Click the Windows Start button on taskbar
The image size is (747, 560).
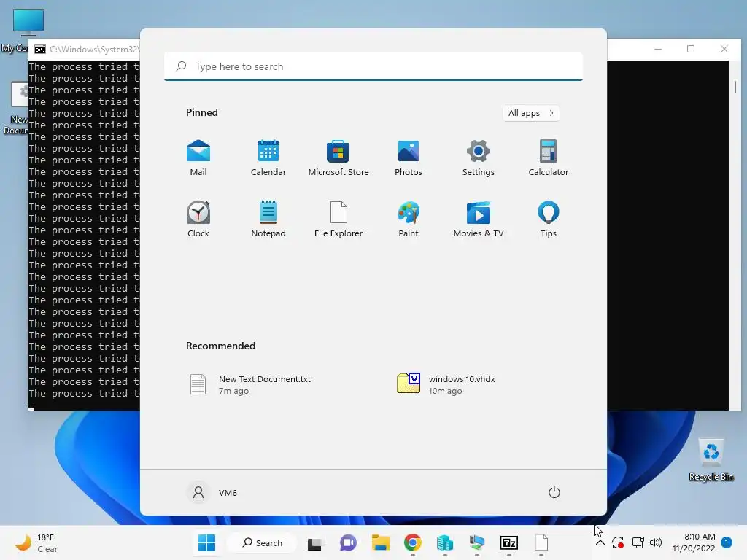pyautogui.click(x=206, y=542)
